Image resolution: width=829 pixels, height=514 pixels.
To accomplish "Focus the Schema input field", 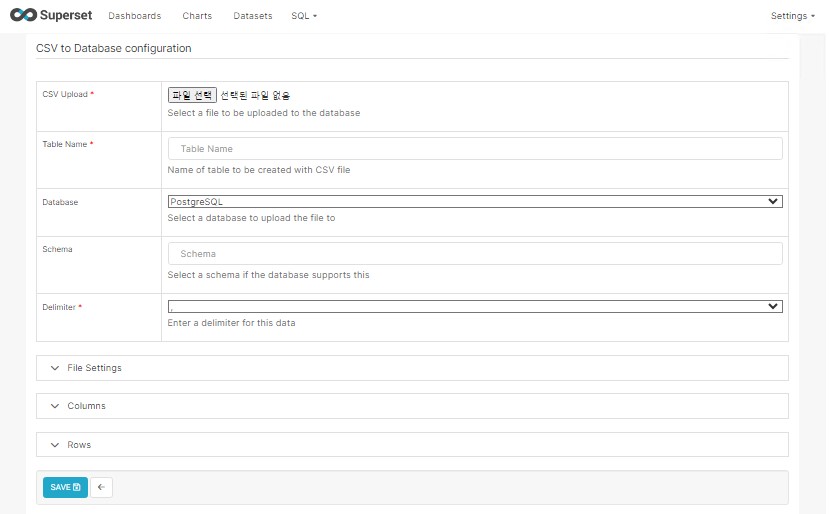I will [474, 254].
